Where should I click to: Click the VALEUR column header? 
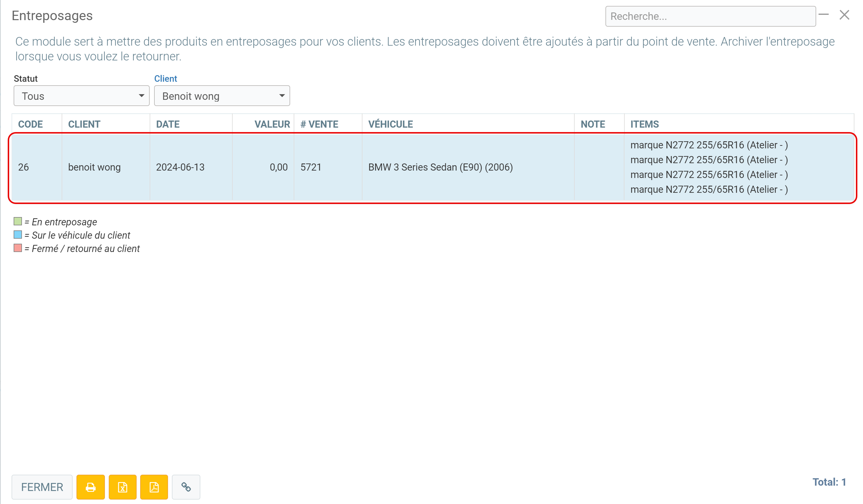click(x=272, y=124)
